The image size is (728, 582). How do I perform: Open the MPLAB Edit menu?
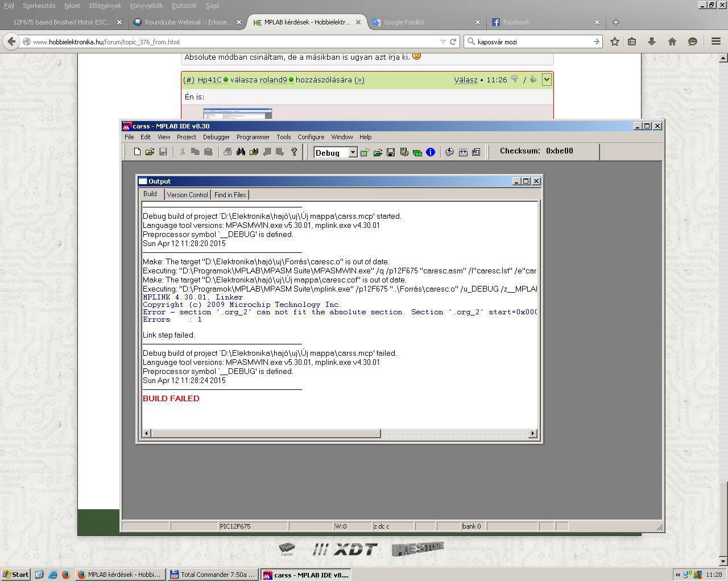pos(146,137)
